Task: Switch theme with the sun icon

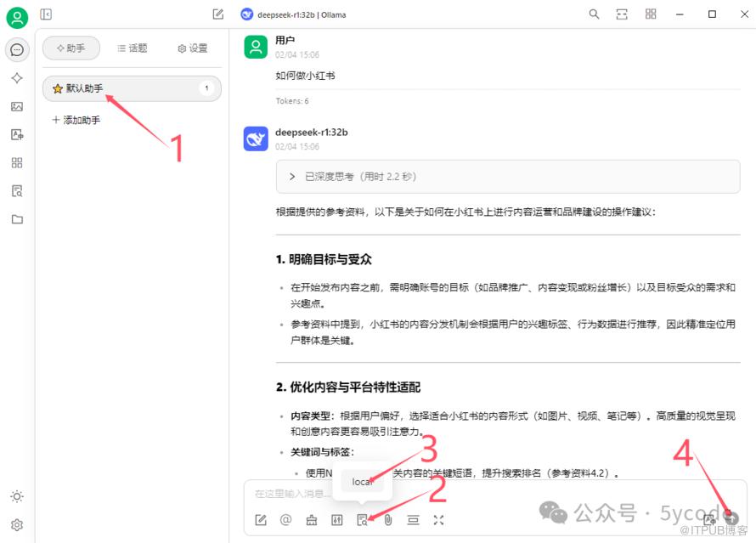Action: 17,496
